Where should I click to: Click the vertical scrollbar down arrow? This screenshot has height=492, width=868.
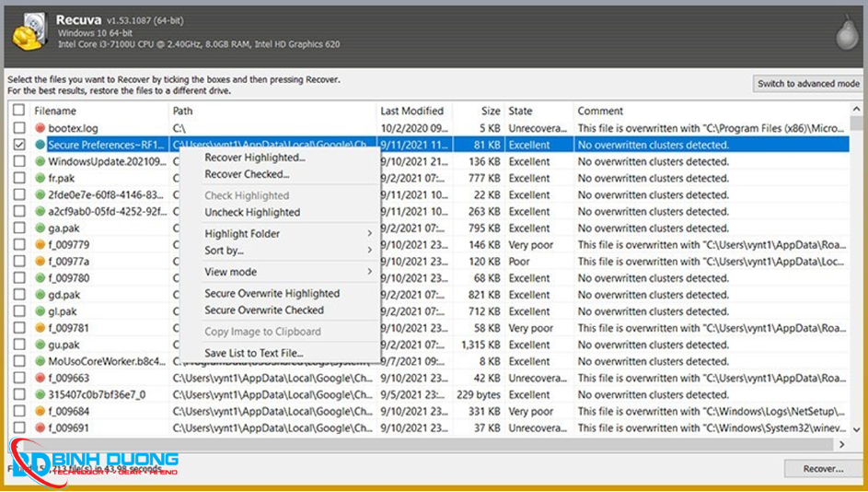tap(856, 429)
